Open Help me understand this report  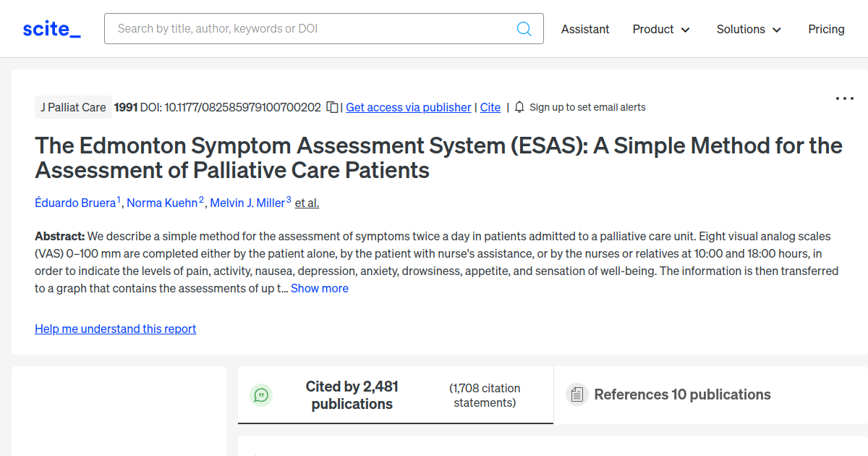[x=115, y=329]
